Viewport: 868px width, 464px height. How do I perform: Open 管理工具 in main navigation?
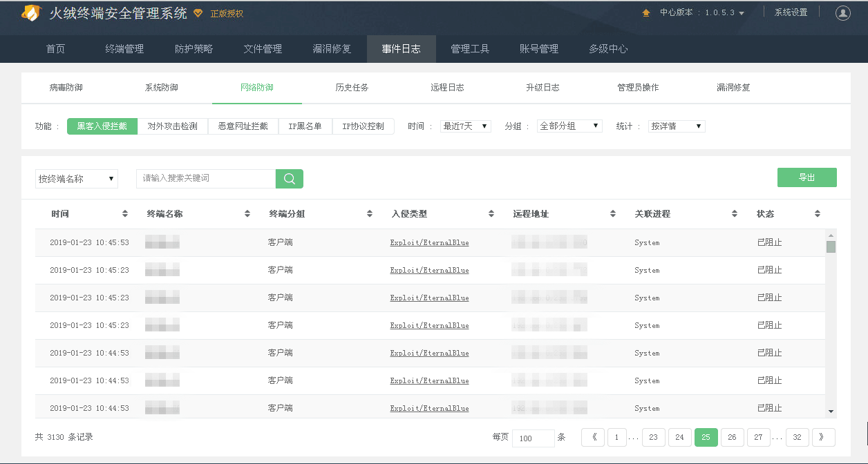pos(471,49)
